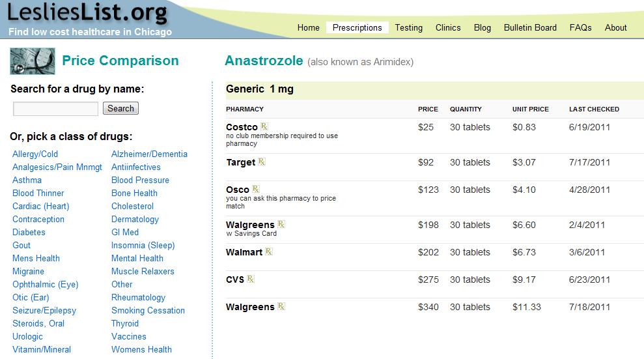Open the Allergy/Cold drug class
Image resolution: width=644 pixels, height=359 pixels.
(35, 154)
